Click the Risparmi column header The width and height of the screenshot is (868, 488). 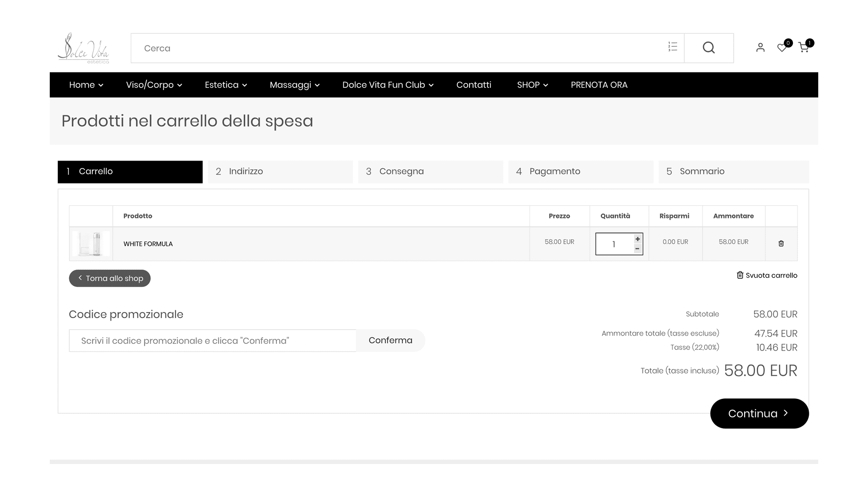click(674, 216)
